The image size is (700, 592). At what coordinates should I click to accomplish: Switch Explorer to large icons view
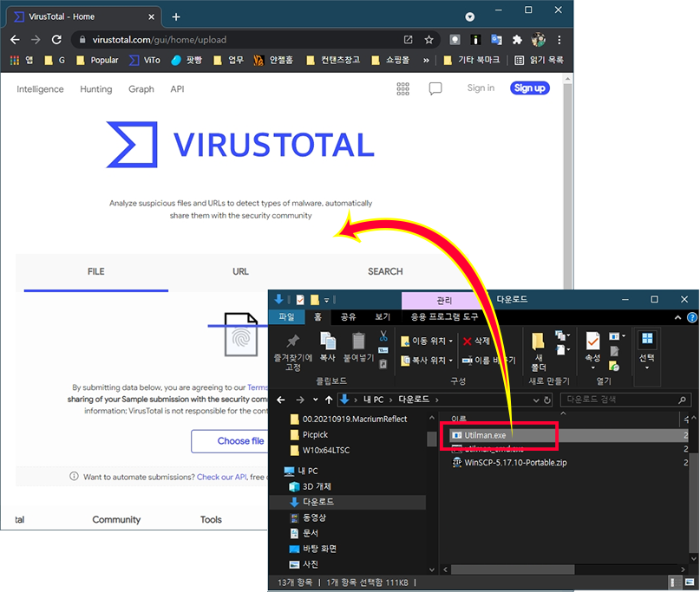click(690, 582)
